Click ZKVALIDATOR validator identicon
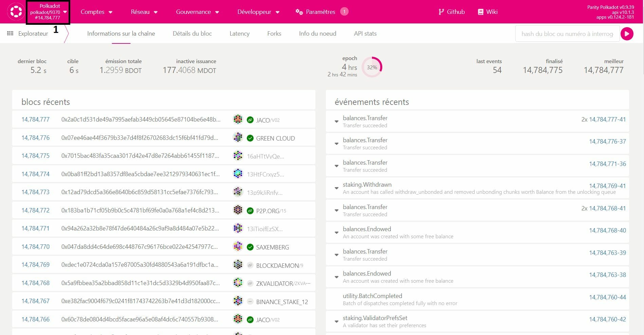The image size is (644, 335). pyautogui.click(x=238, y=283)
